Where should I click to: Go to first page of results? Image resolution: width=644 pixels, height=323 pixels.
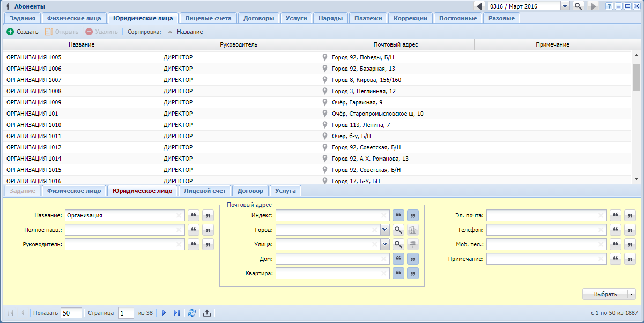click(x=10, y=313)
